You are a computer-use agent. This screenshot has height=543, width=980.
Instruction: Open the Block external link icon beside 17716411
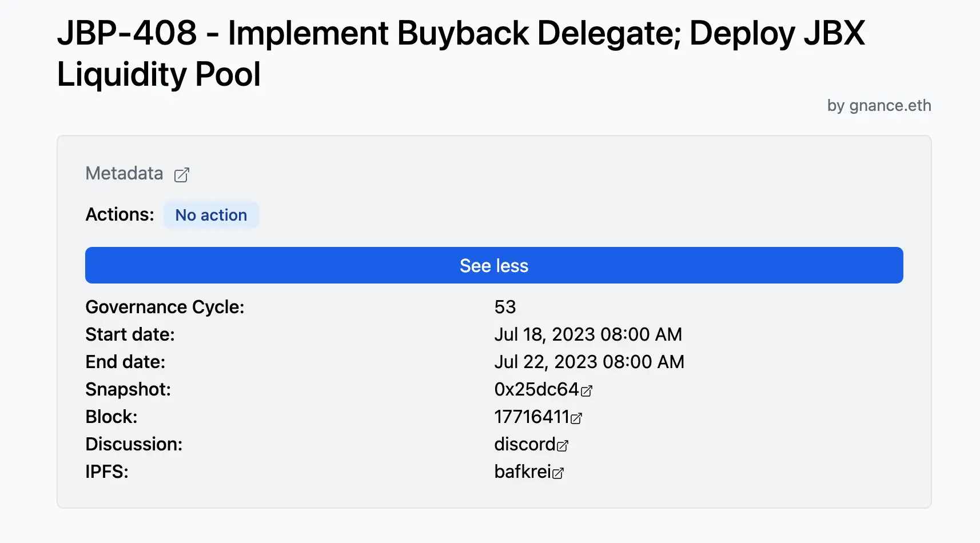576,418
